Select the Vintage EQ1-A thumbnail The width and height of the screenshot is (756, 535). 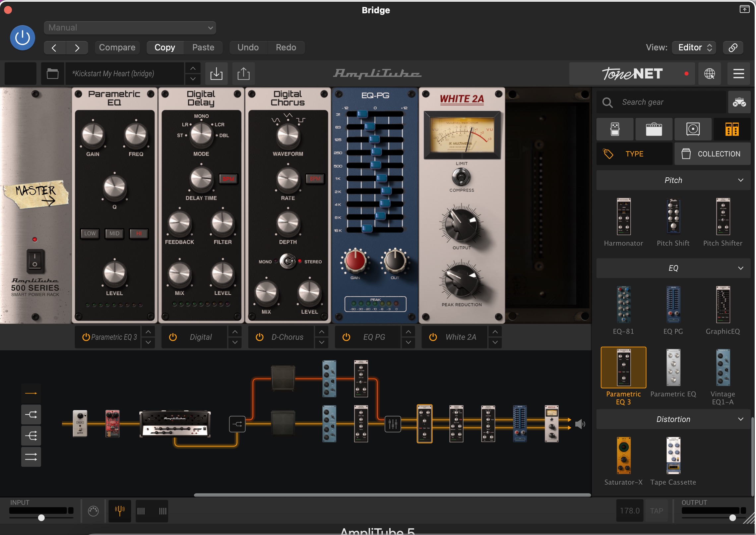point(723,368)
